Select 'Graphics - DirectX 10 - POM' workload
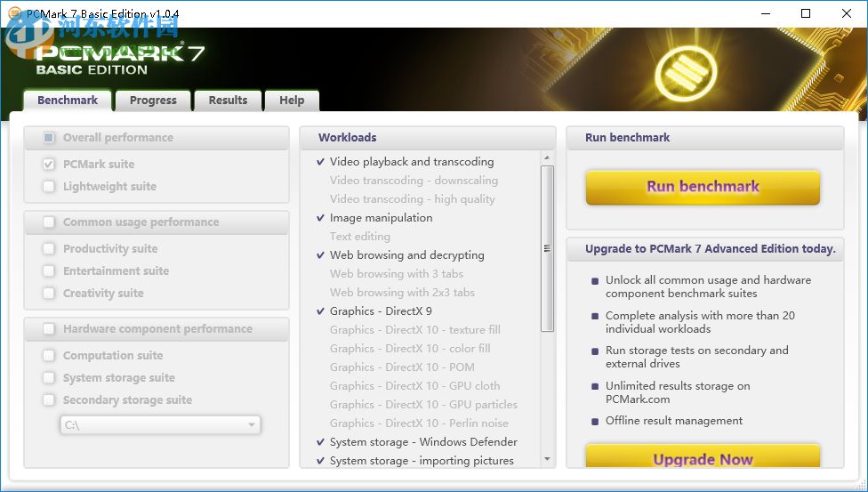Viewport: 868px width, 492px height. [x=402, y=367]
